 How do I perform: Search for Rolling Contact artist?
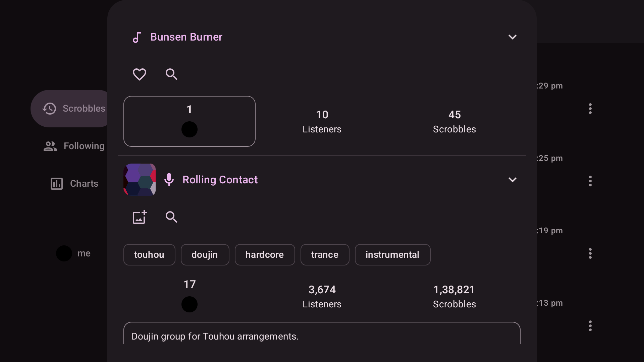(x=171, y=217)
